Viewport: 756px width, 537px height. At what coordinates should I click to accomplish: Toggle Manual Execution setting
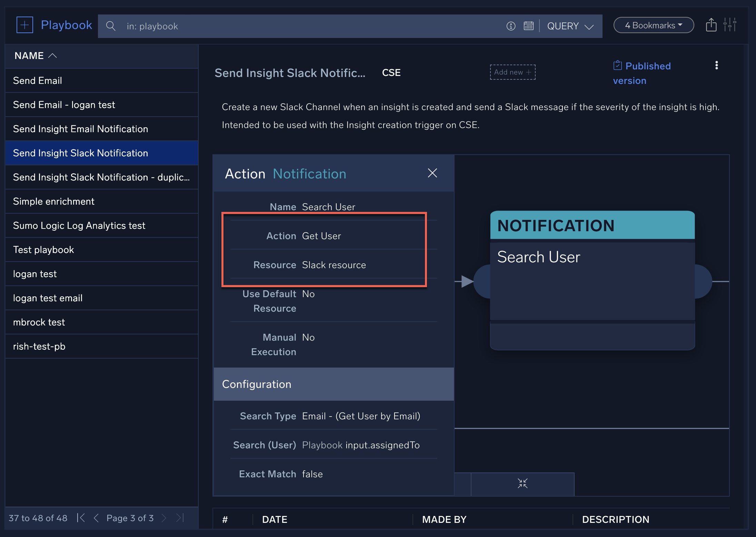(308, 338)
